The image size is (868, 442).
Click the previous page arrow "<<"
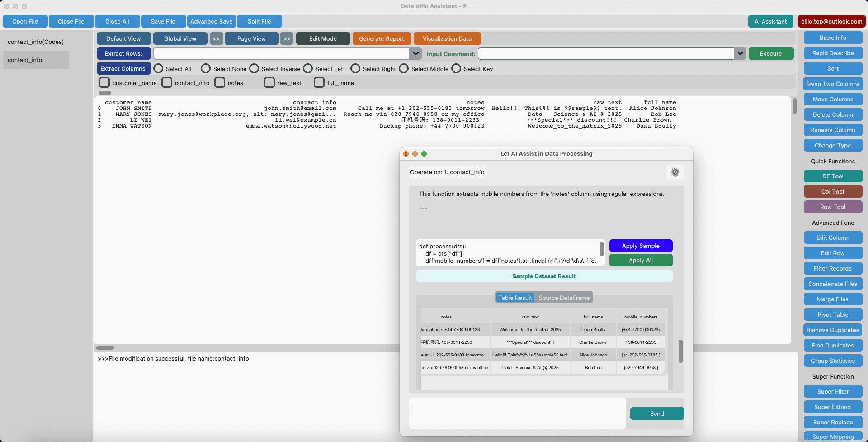[216, 38]
